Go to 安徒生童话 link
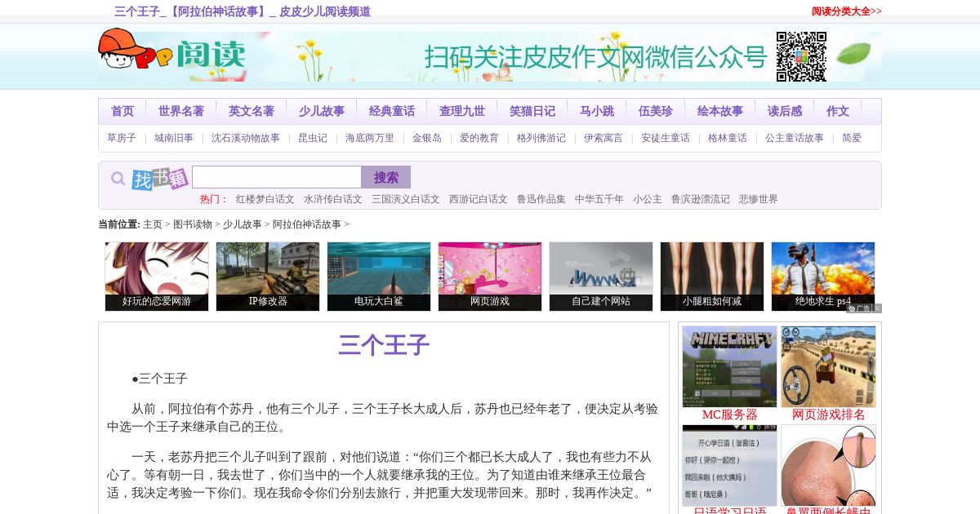 tap(666, 138)
